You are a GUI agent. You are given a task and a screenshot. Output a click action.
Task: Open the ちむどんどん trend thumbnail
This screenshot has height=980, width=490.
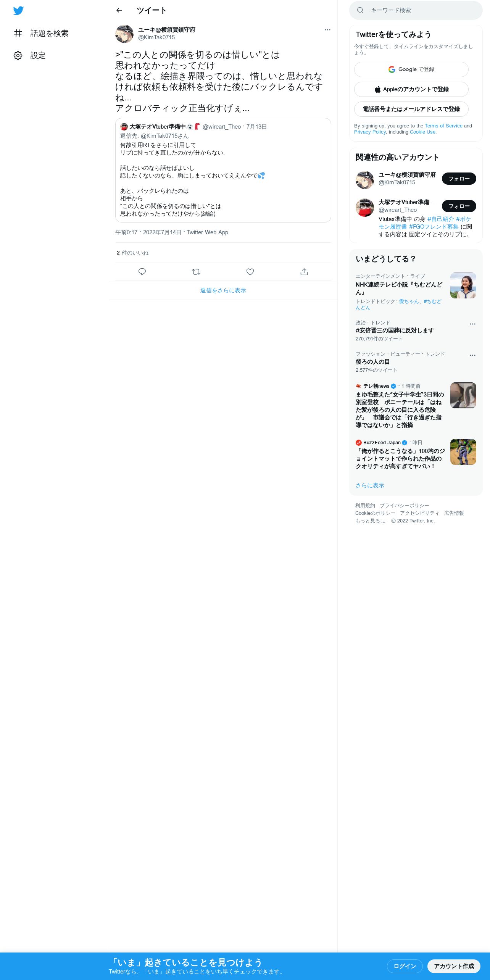[463, 285]
